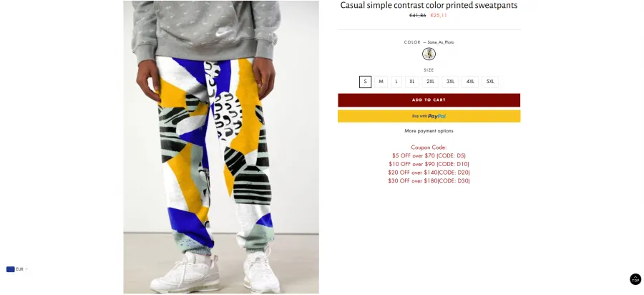The image size is (644, 295).
Task: Choose size L
Action: (x=396, y=82)
